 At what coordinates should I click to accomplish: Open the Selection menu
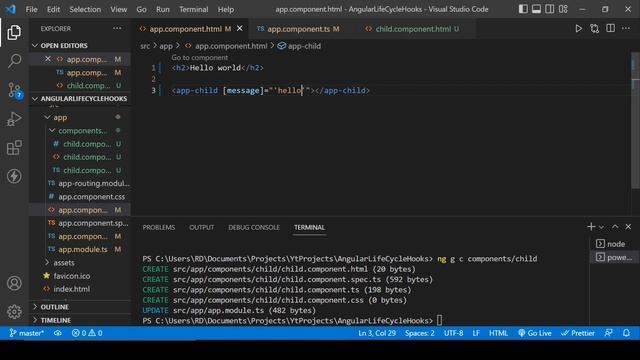tap(85, 9)
